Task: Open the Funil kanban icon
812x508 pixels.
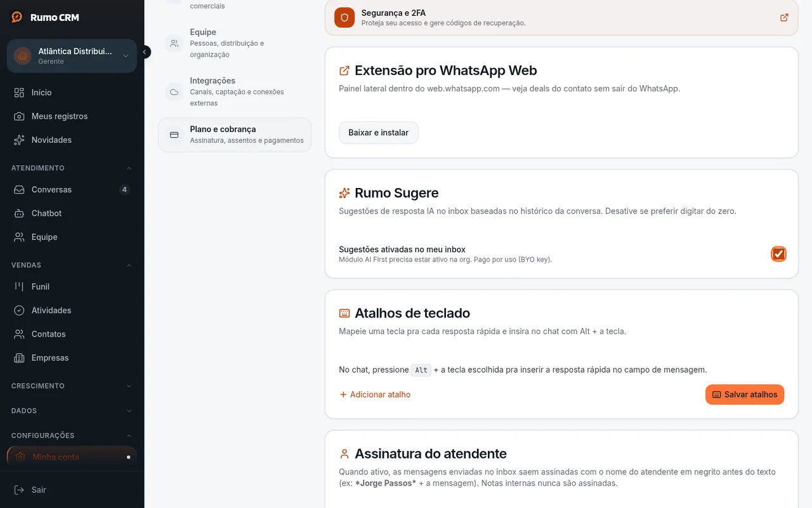Action: click(20, 286)
